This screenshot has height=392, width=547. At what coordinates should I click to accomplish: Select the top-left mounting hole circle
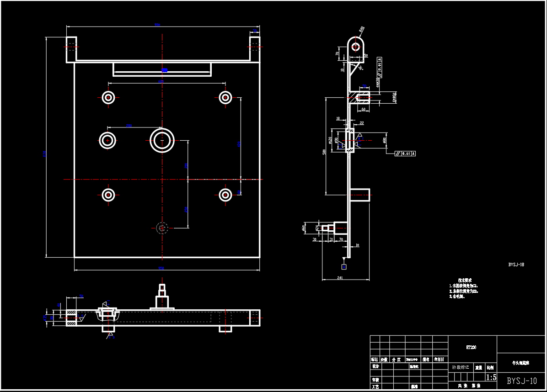point(108,97)
